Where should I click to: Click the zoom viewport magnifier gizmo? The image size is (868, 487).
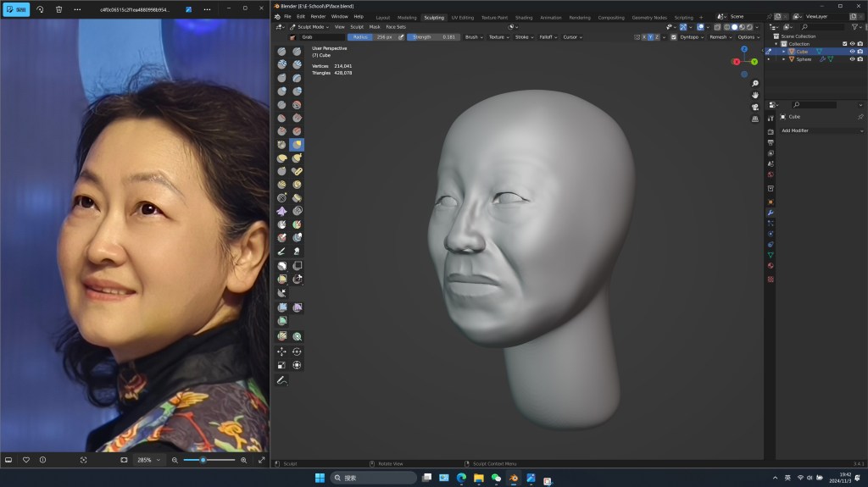(x=755, y=83)
